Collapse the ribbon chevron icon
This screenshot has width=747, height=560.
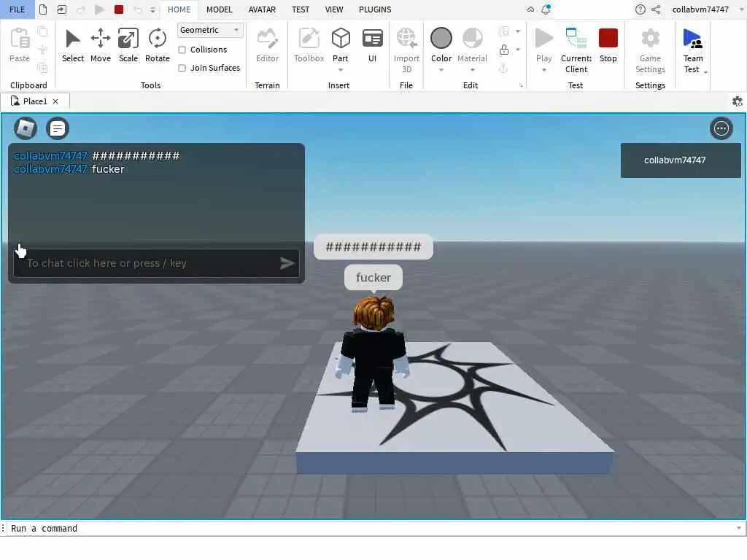click(530, 9)
